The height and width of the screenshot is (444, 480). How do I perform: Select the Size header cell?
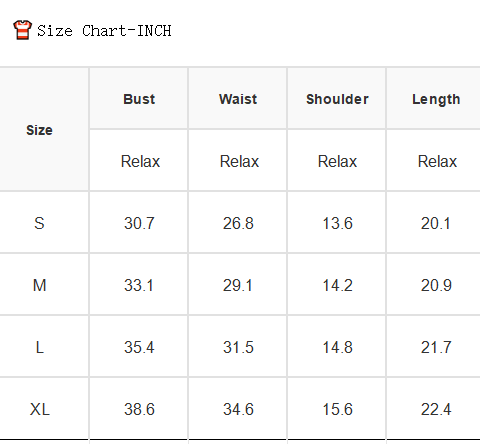39,130
